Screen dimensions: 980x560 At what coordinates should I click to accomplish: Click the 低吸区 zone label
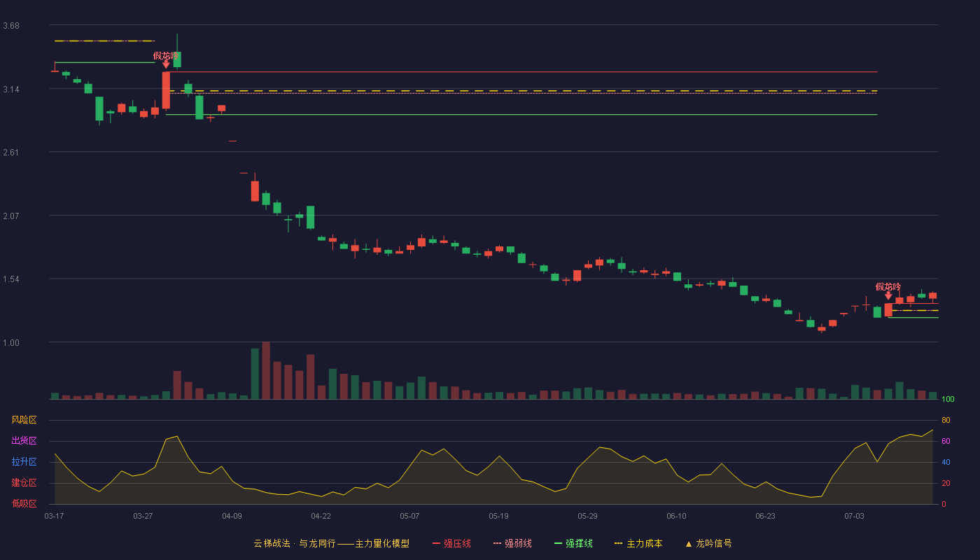click(24, 503)
